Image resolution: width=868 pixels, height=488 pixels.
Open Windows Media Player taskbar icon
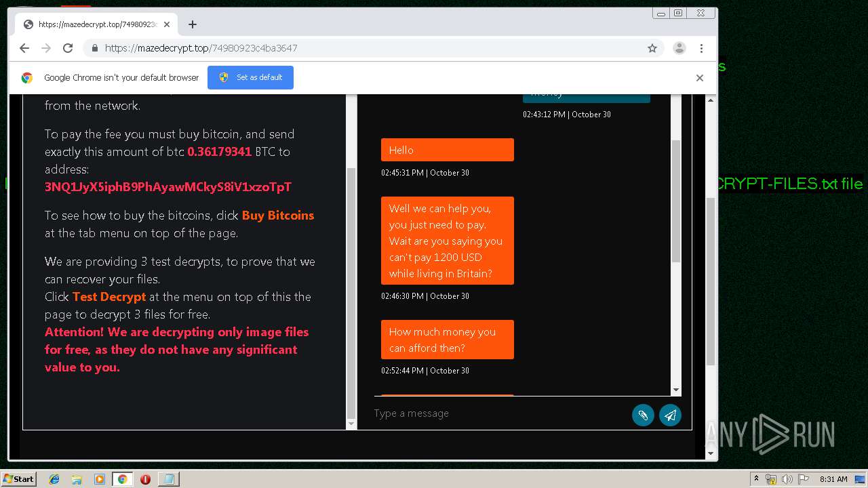tap(100, 479)
